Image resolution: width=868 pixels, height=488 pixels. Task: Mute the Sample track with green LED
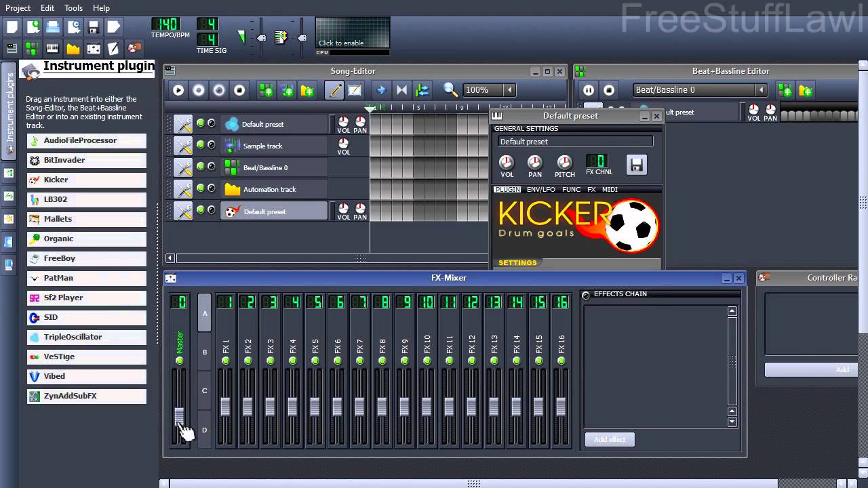[x=200, y=144]
